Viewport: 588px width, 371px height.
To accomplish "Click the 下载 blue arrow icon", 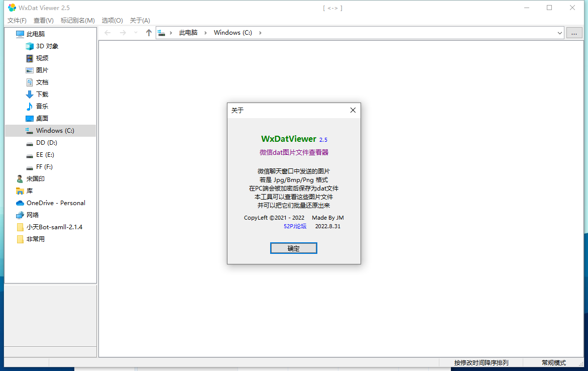I will (x=30, y=94).
